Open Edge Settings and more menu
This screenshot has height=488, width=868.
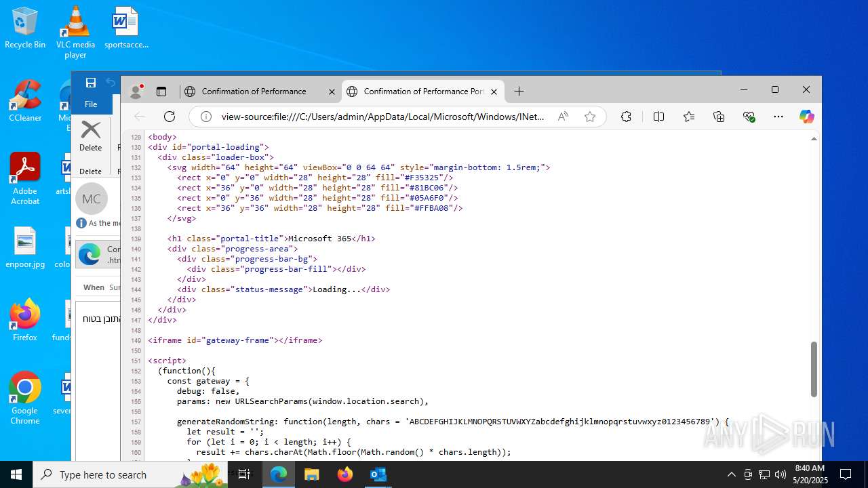[x=778, y=117]
